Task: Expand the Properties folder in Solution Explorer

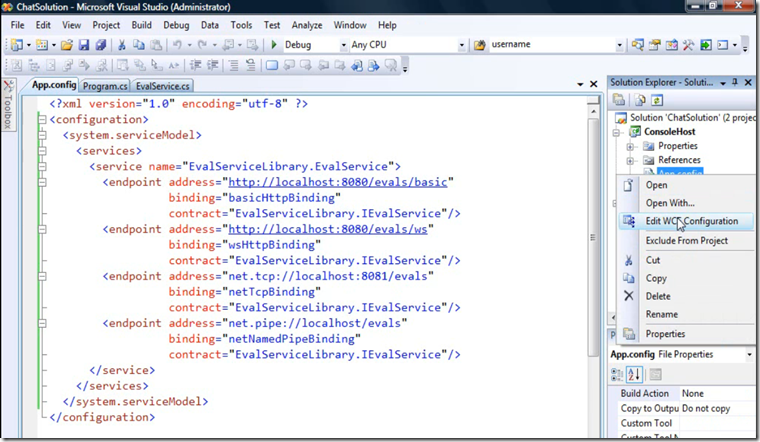Action: point(630,146)
